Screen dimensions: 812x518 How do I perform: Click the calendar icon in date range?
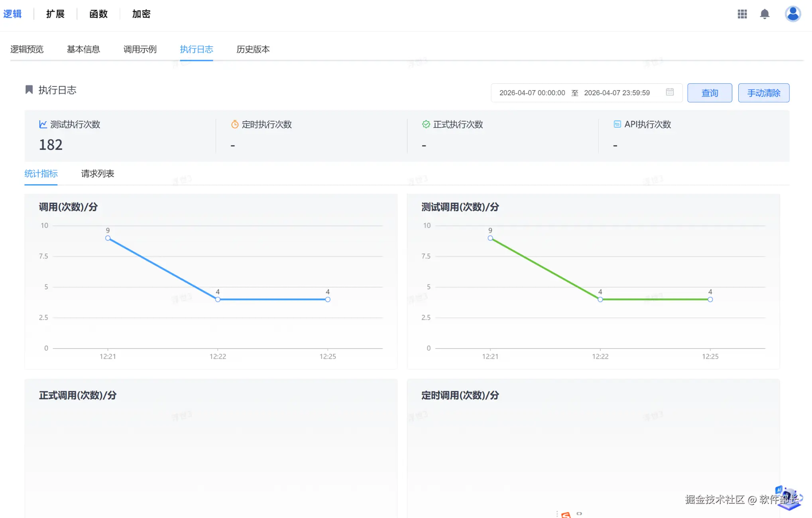[670, 92]
